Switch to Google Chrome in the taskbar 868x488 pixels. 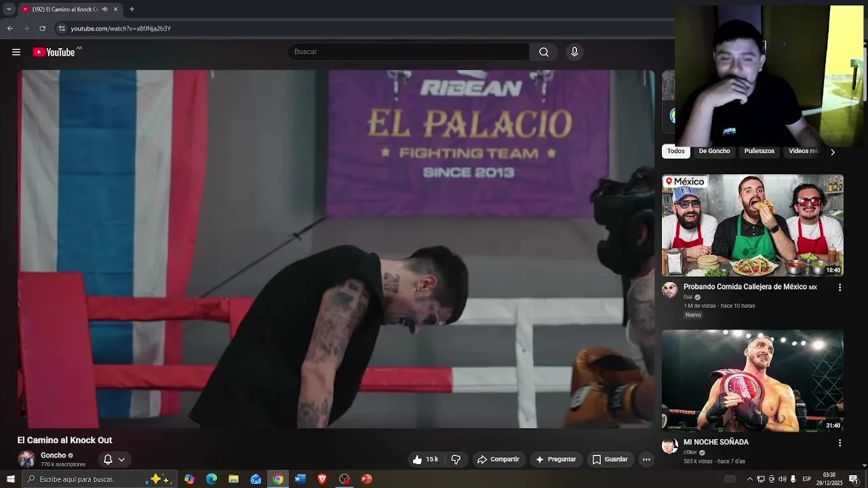click(x=278, y=479)
